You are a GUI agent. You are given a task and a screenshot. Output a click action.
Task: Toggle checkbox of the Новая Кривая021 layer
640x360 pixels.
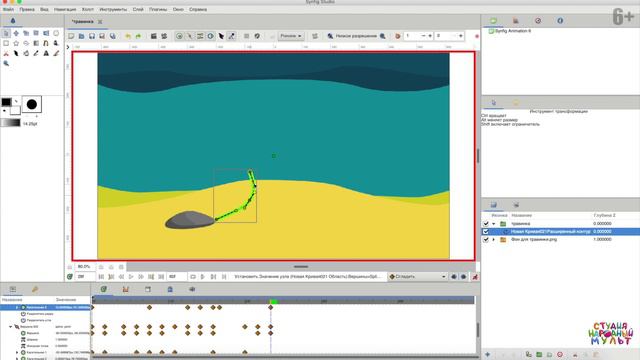(486, 231)
